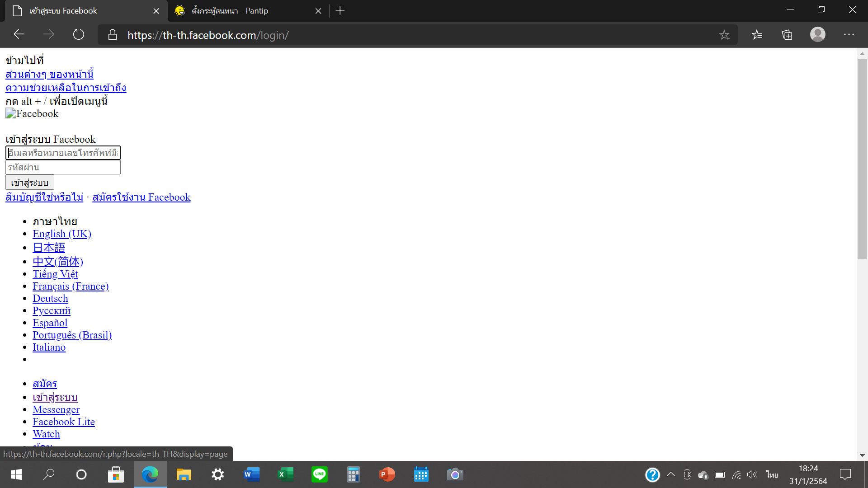Screen dimensions: 868x488
Task: Close the Facebook login tab
Action: click(x=156, y=11)
